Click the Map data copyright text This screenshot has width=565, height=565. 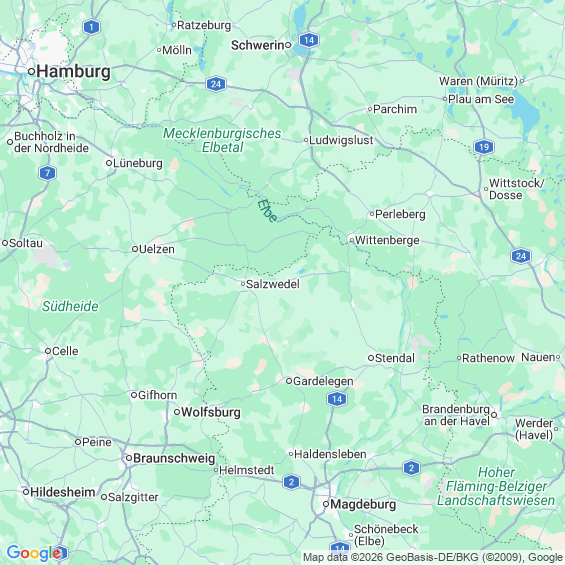coord(433,557)
